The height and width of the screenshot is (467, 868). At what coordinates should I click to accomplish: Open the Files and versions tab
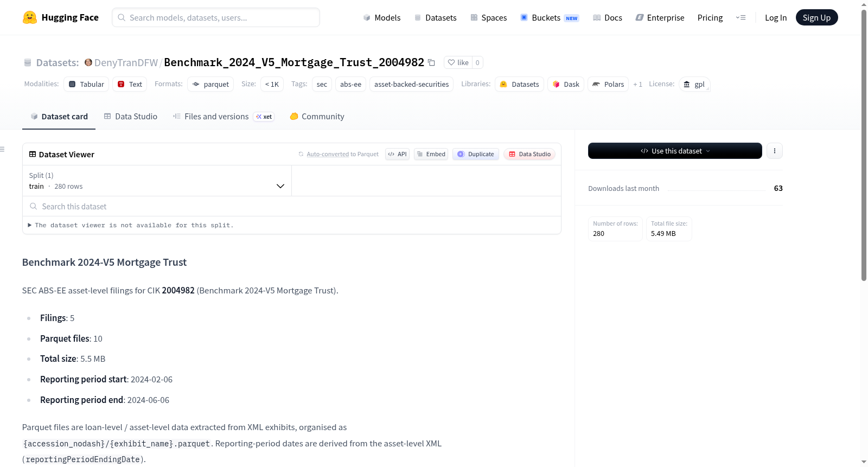[224, 116]
